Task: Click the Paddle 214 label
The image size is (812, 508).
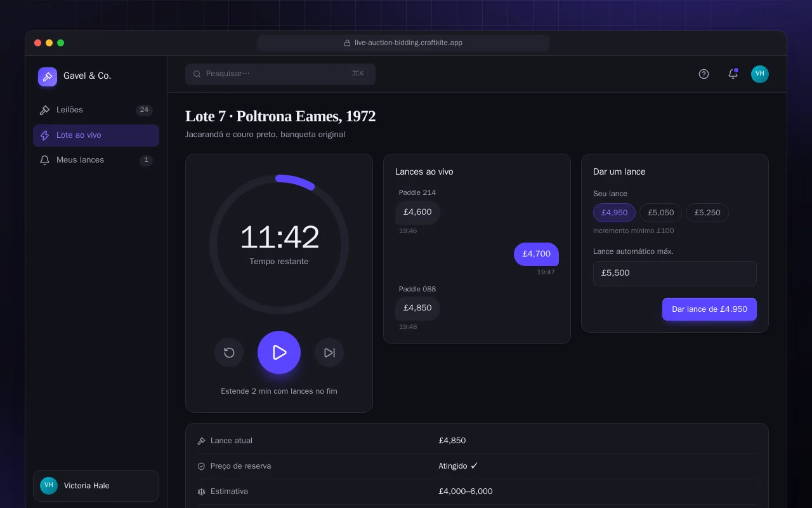Action: point(417,192)
